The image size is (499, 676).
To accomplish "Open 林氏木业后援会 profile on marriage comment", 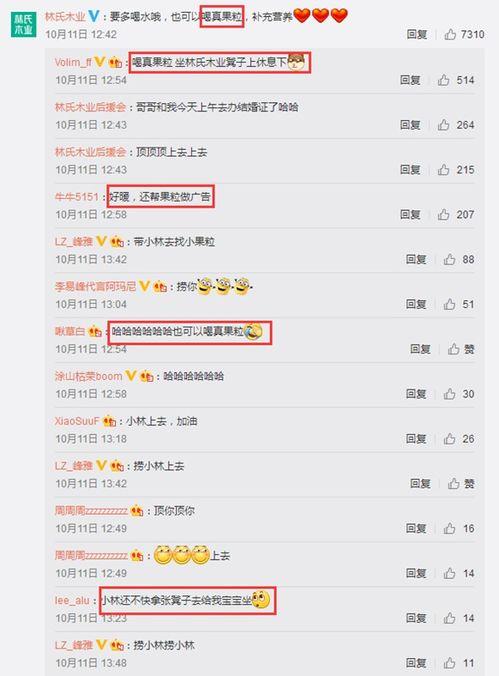I will coord(90,107).
